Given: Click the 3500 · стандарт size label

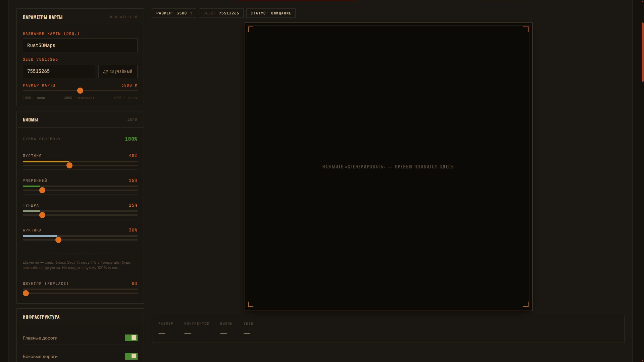Looking at the screenshot, I should point(79,98).
